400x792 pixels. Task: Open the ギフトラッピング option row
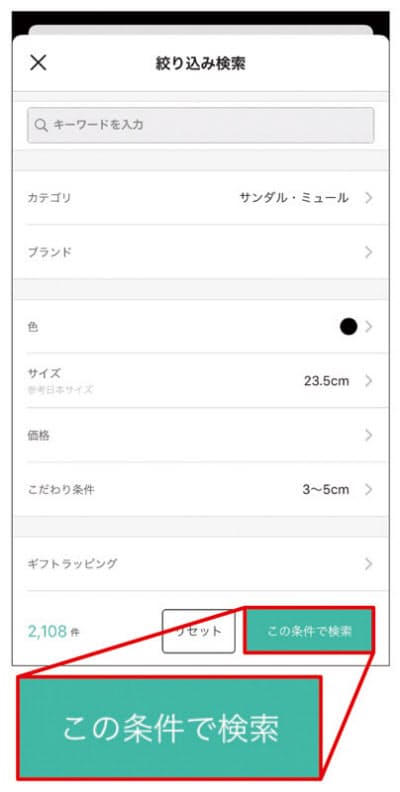201,564
